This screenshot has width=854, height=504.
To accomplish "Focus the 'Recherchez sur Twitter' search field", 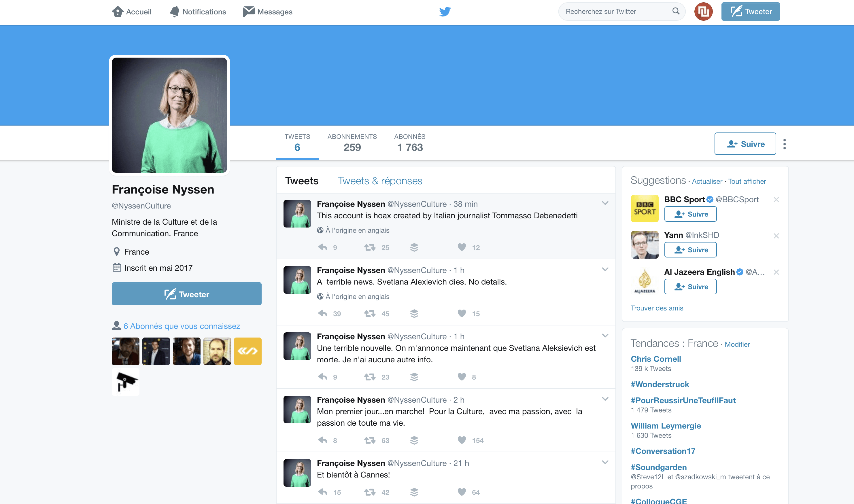I will [x=622, y=12].
